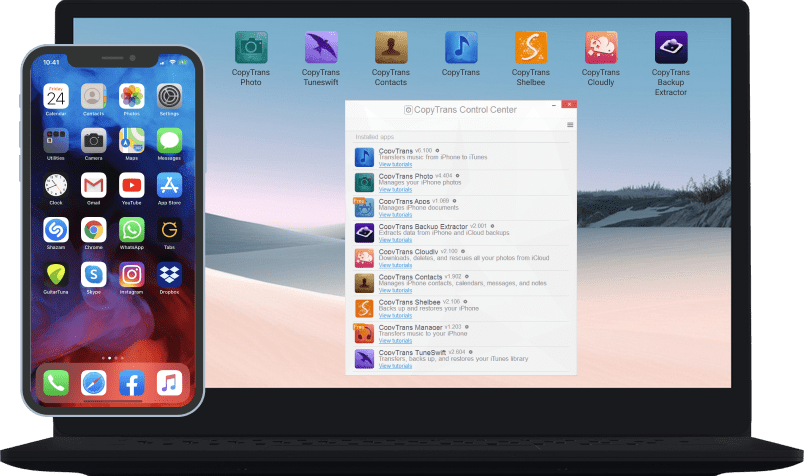Viewport: 804px width, 476px height.
Task: Open View tutorials link under CopyTrans Manager
Action: [x=395, y=341]
